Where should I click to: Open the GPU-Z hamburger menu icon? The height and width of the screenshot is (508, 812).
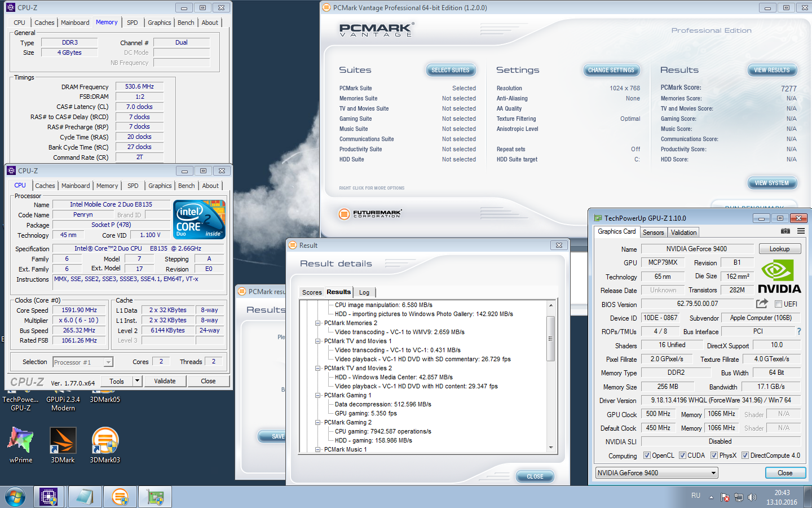[801, 231]
